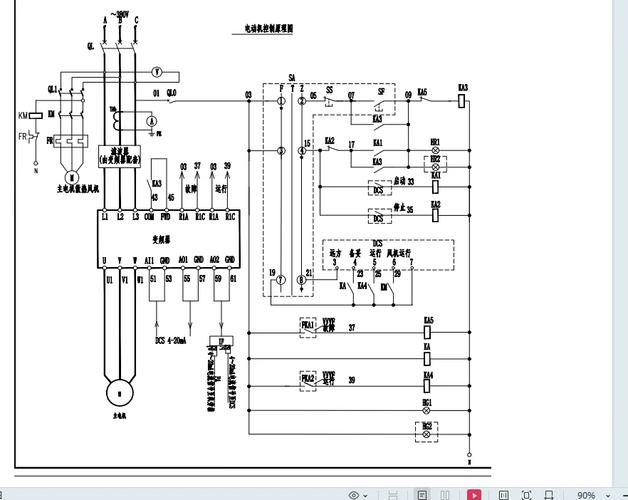628x500 pixels.
Task: Switch to two-page view layout
Action: 447,494
